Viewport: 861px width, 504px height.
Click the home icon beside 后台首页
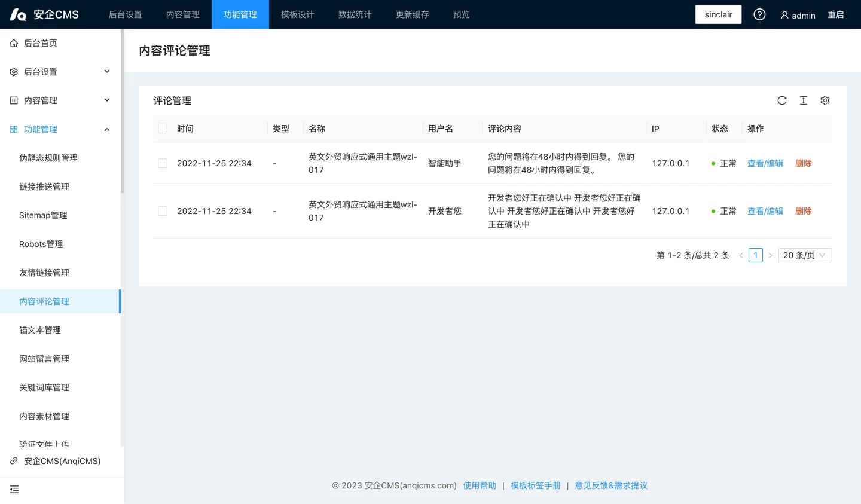click(x=14, y=43)
